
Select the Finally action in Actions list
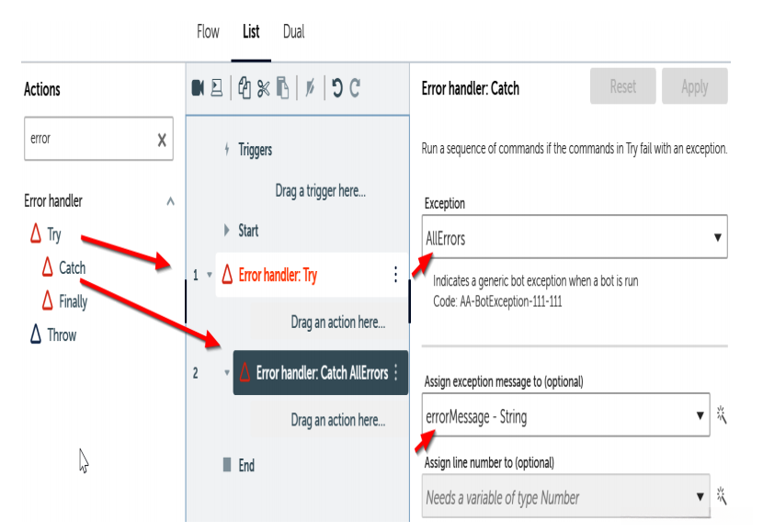pos(73,301)
